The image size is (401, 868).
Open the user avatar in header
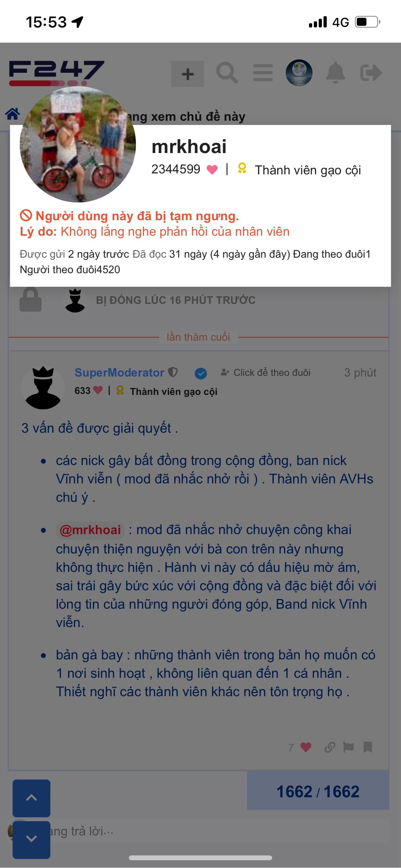click(299, 73)
